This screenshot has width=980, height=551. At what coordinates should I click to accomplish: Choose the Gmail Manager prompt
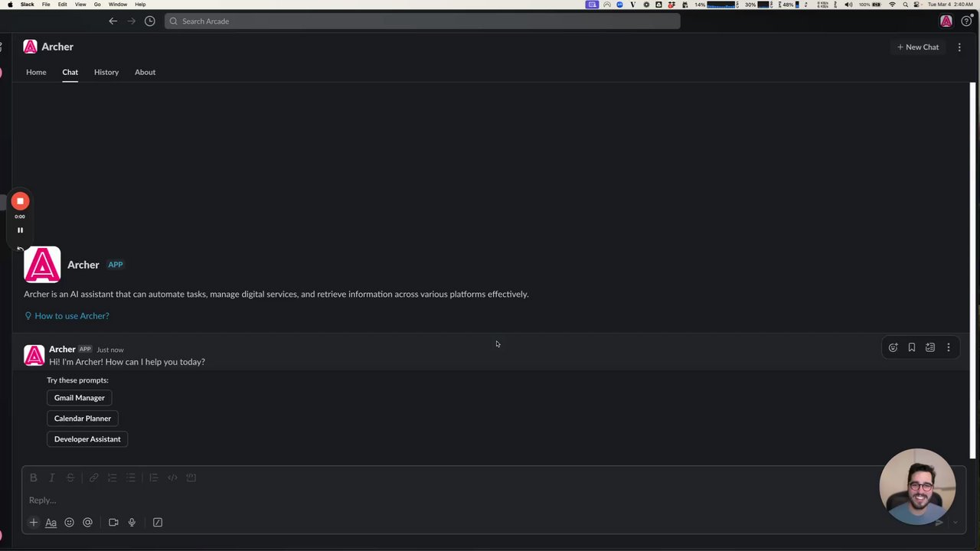[80, 398]
